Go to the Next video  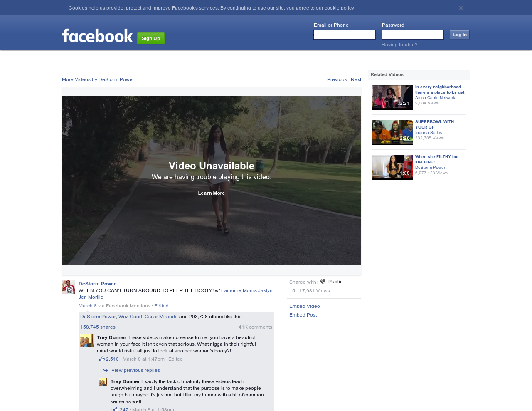click(x=356, y=79)
